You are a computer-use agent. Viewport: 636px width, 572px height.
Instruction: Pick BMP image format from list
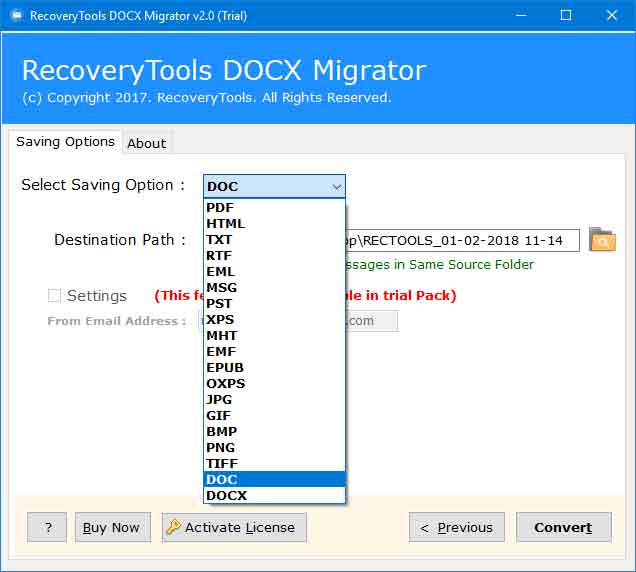coord(274,431)
